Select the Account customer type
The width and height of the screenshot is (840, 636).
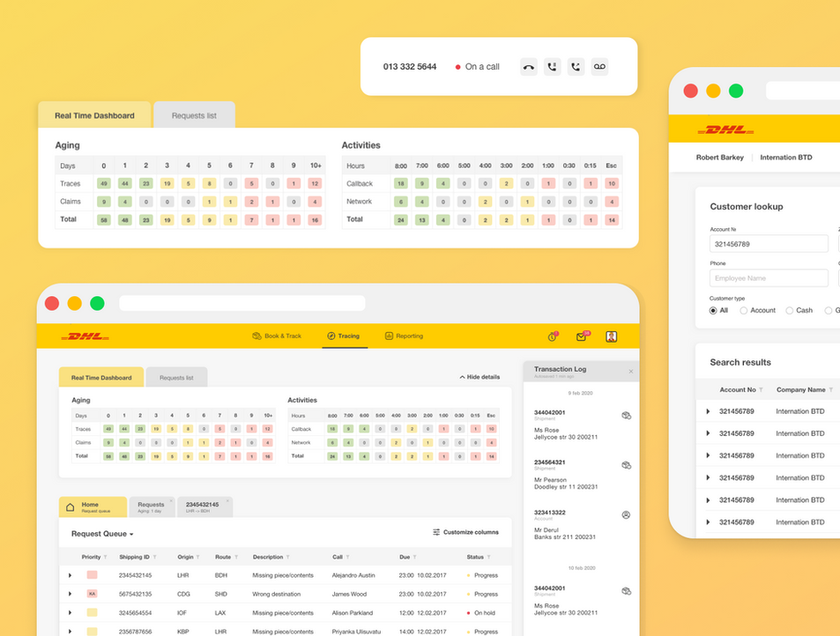click(x=743, y=310)
